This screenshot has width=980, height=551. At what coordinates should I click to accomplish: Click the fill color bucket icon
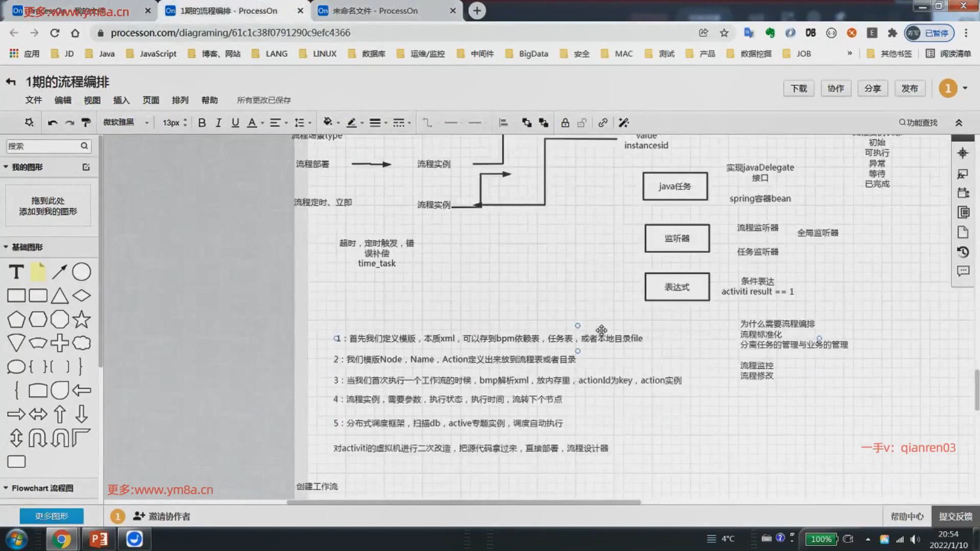328,122
